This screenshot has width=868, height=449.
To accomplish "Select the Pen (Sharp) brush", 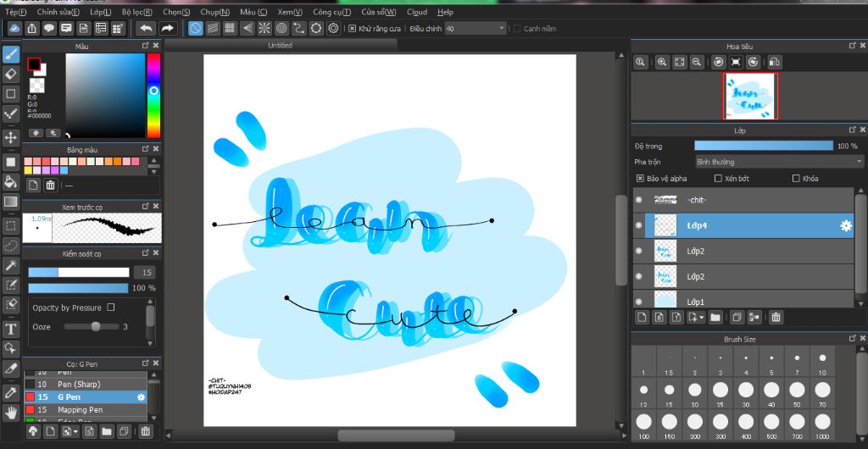I will (x=86, y=385).
